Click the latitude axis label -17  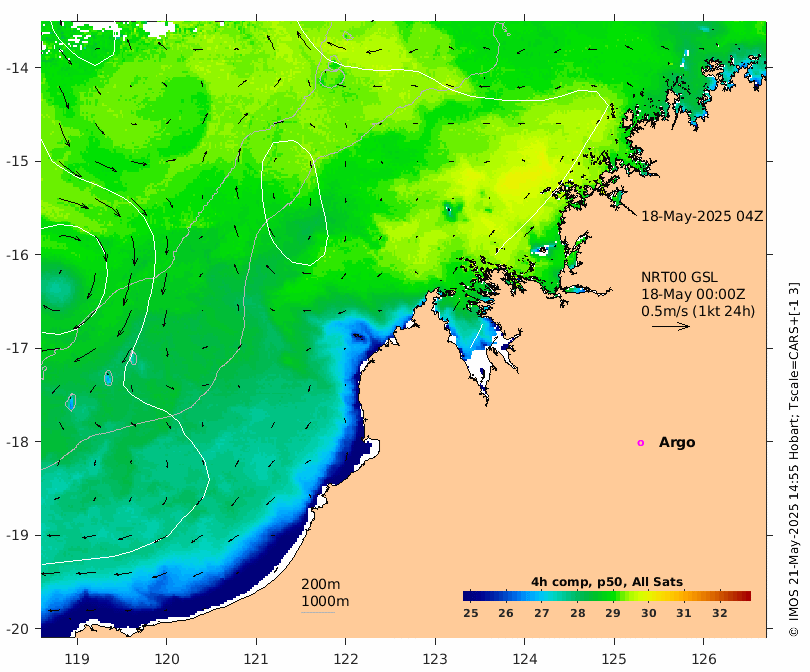point(17,348)
